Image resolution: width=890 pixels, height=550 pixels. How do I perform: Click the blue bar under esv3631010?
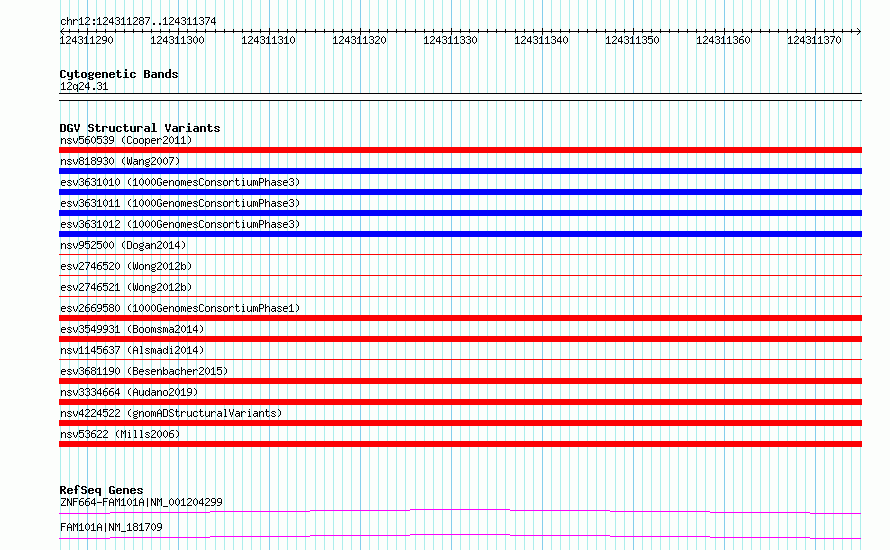(x=460, y=192)
